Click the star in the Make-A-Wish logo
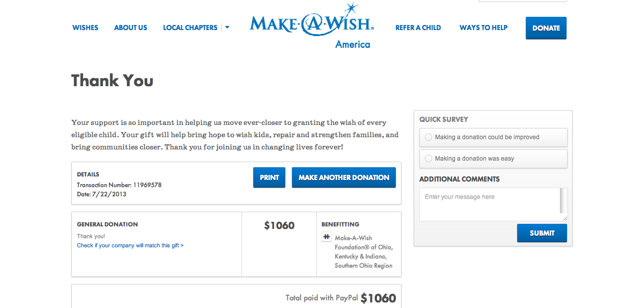 pyautogui.click(x=351, y=9)
